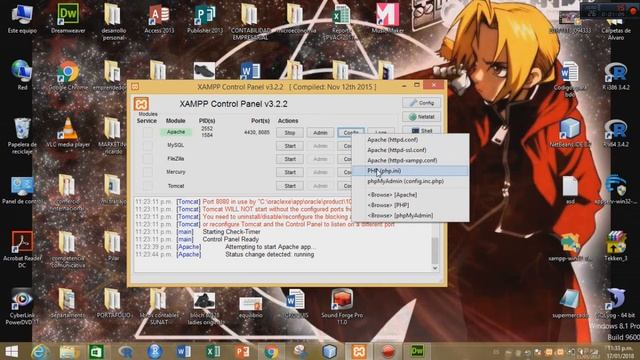This screenshot has width=640, height=360.
Task: Open Windows Store from the taskbar
Action: [x=96, y=351]
